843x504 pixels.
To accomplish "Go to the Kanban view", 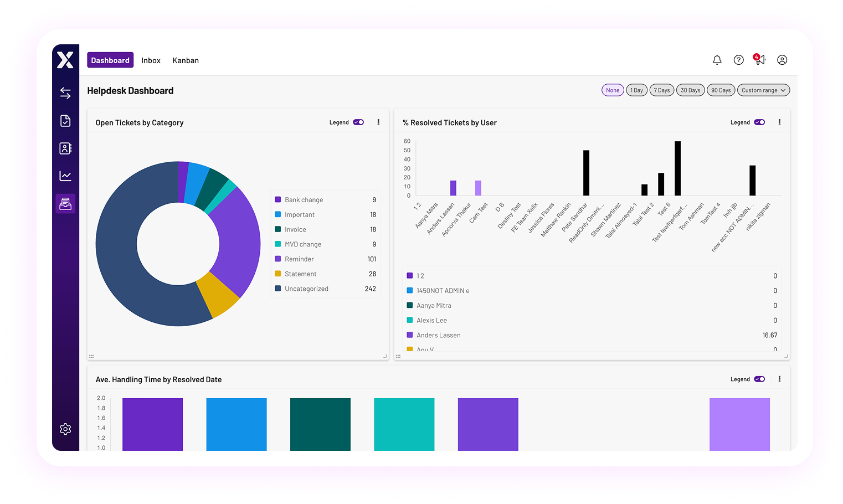I will point(186,60).
